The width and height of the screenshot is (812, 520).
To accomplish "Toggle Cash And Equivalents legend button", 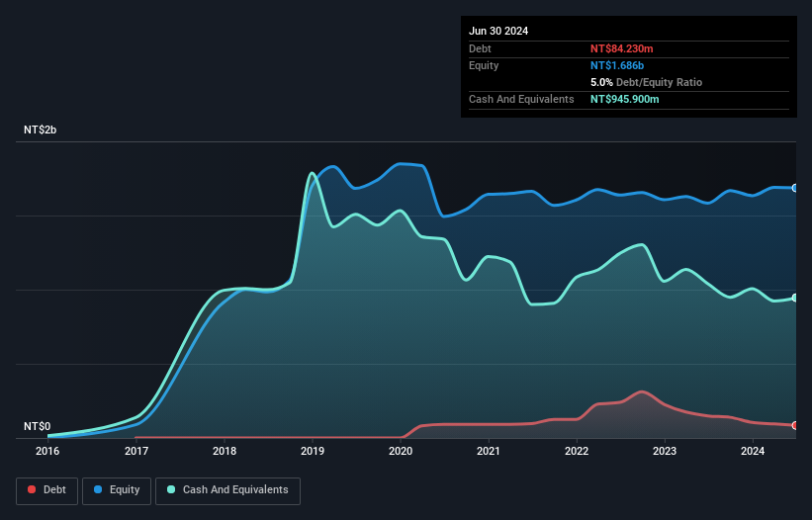I will (x=227, y=490).
